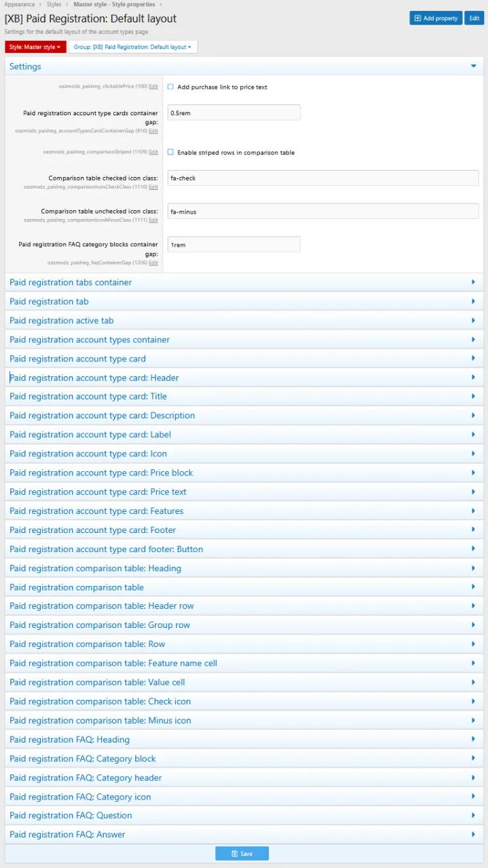Click Edit link for faqContainerGap
The width and height of the screenshot is (488, 868).
pos(153,262)
